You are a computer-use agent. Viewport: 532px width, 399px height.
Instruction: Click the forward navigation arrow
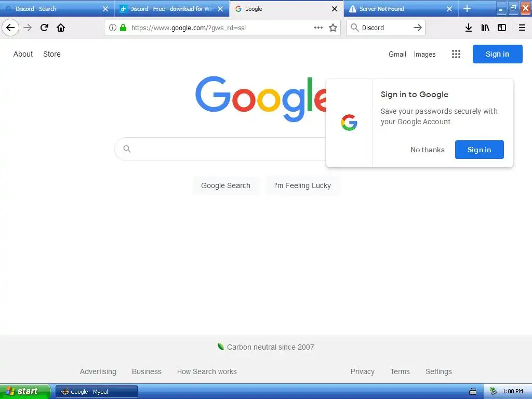28,28
